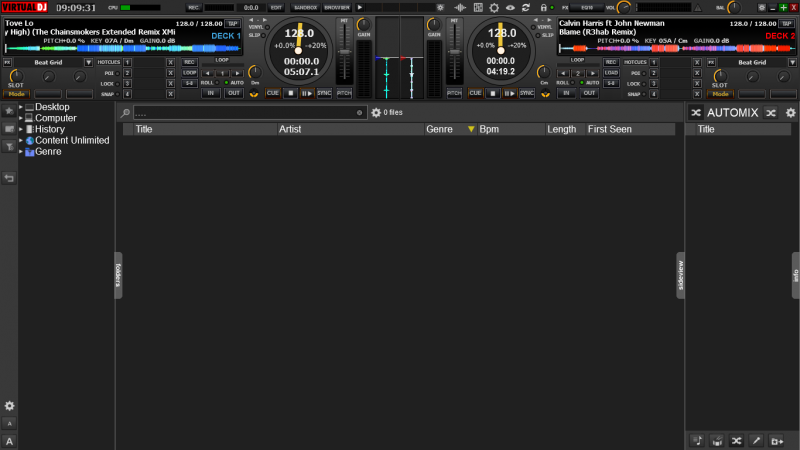Click the brightness sun icon in top bar

click(440, 8)
